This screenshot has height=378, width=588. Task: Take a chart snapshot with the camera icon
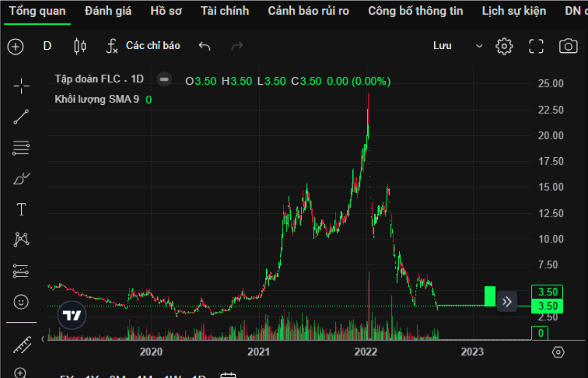(x=569, y=46)
